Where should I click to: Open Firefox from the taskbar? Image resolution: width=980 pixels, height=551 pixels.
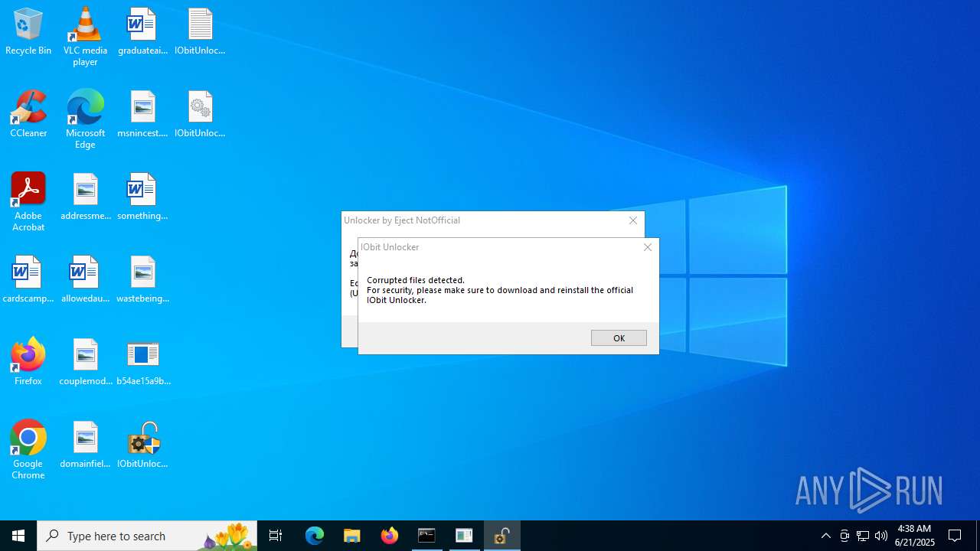tap(390, 536)
